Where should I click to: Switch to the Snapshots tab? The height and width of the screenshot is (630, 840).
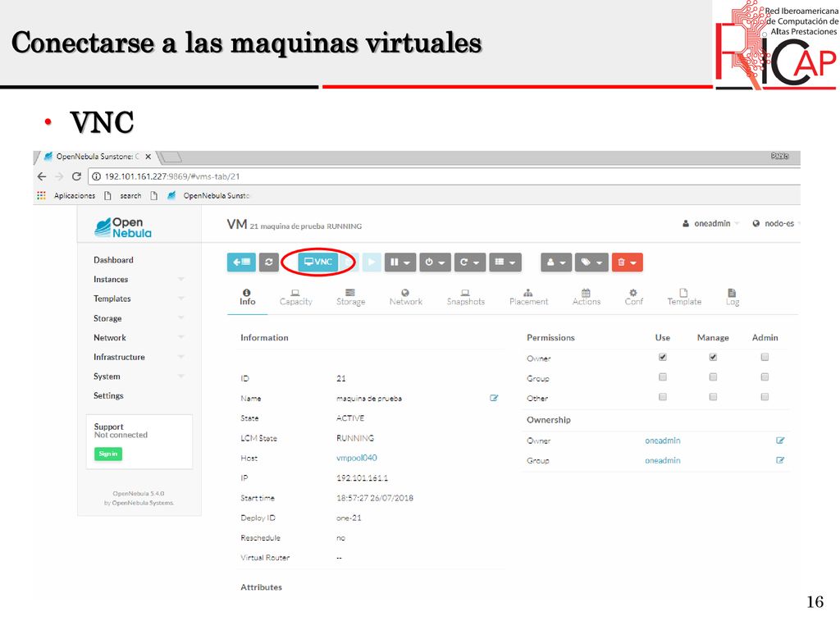click(x=466, y=297)
